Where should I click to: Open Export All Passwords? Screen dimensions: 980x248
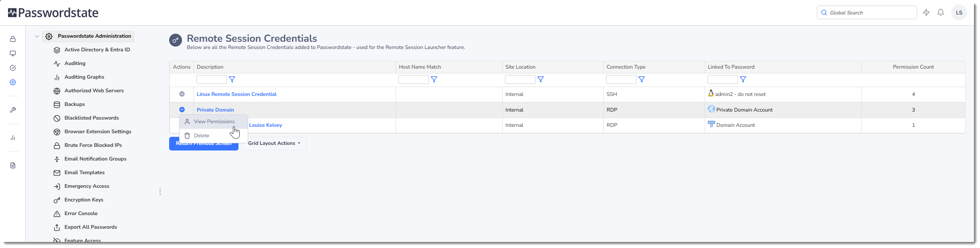(x=91, y=227)
